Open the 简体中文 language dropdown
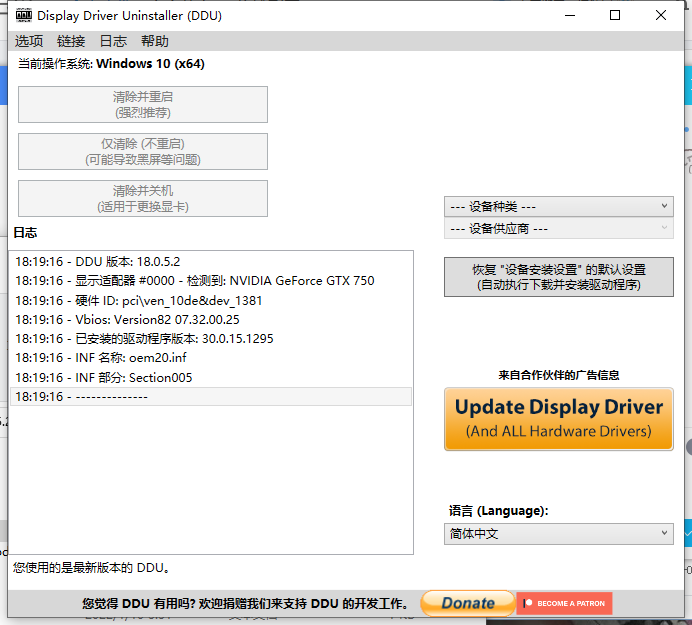The height and width of the screenshot is (625, 692). (558, 534)
